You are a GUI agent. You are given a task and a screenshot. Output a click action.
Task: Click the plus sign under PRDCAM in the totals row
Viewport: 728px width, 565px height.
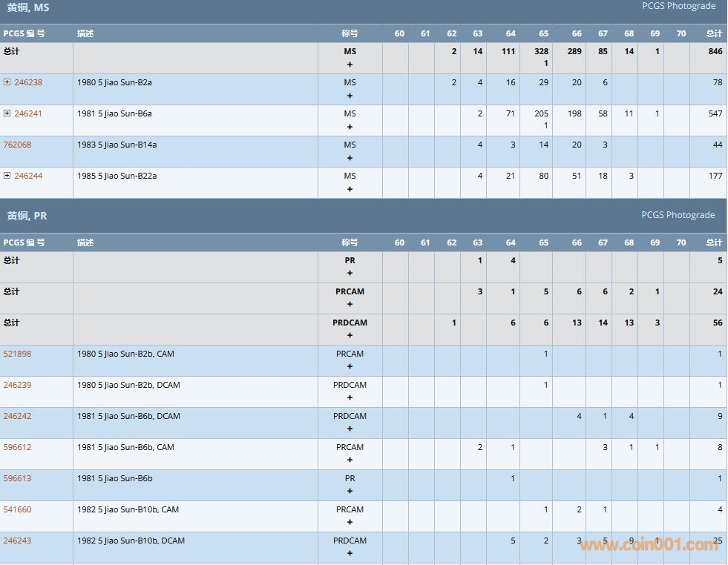click(350, 335)
